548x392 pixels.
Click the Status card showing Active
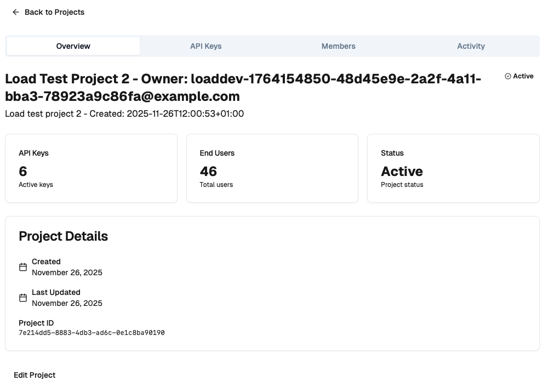click(x=453, y=168)
